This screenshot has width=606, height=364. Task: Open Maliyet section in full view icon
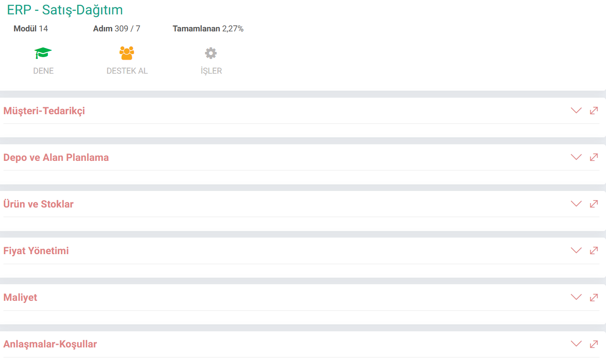594,297
